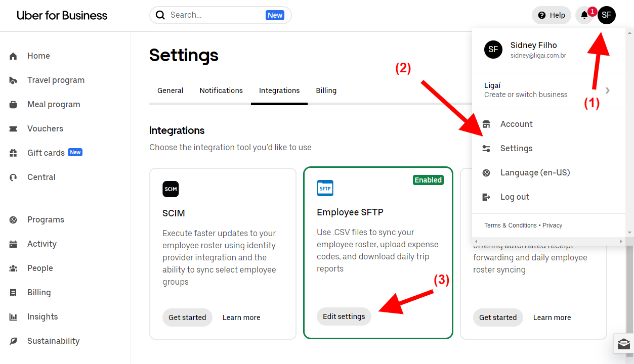Screen dimensions: 634x364
Task: Open the Privacy link
Action: coord(553,225)
